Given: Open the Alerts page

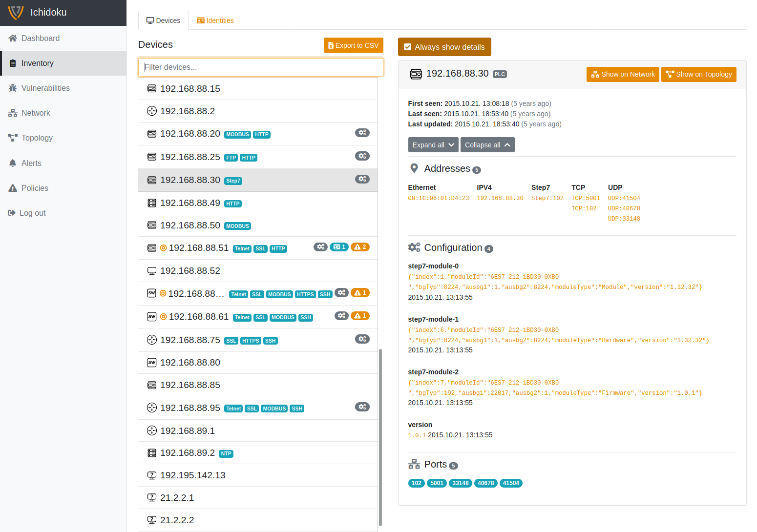Looking at the screenshot, I should coord(63,163).
